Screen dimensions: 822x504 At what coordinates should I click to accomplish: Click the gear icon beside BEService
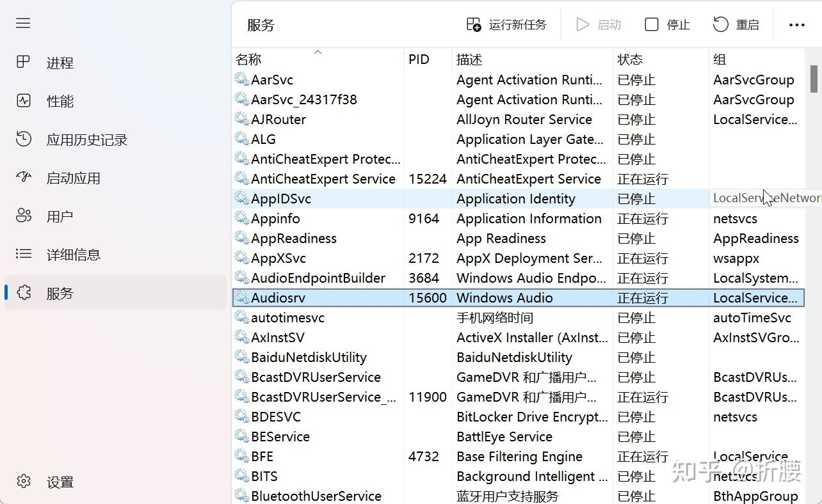[241, 436]
